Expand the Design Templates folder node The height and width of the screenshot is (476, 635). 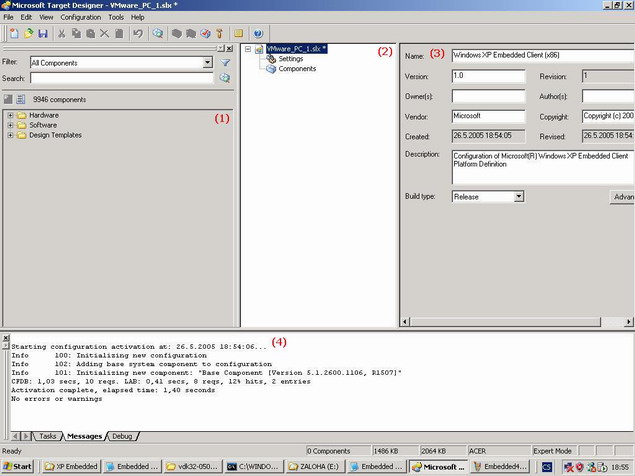(11, 135)
